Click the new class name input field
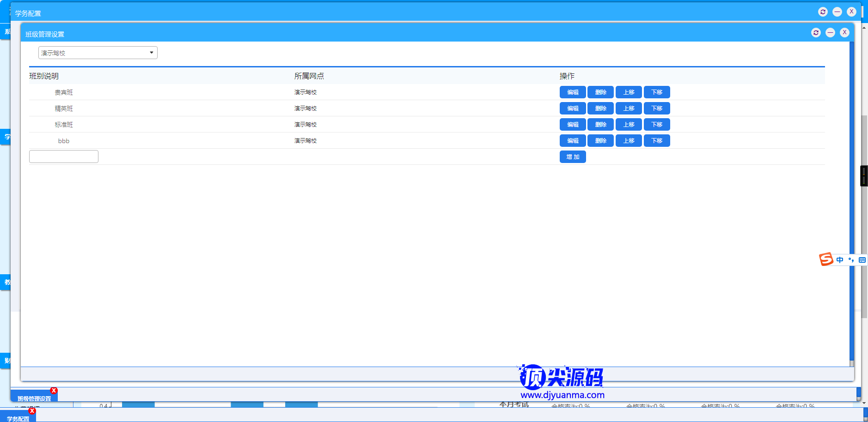Viewport: 868px width, 422px height. pos(64,157)
